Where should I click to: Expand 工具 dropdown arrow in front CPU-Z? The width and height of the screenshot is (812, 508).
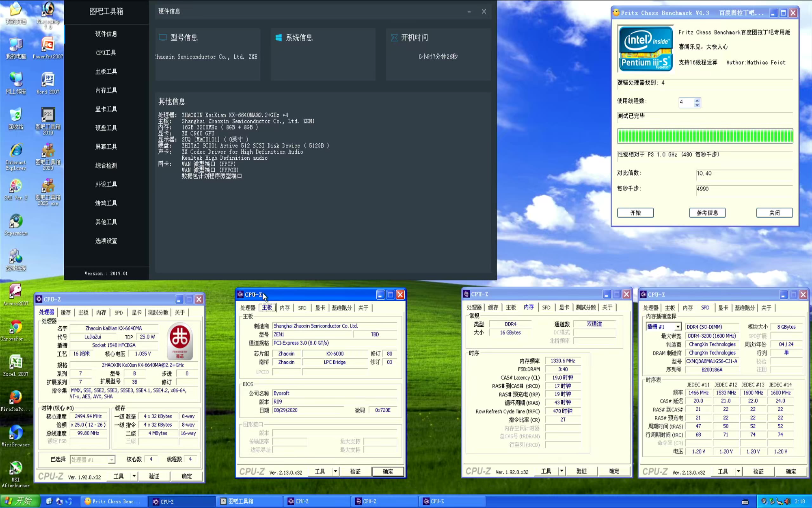coord(335,472)
